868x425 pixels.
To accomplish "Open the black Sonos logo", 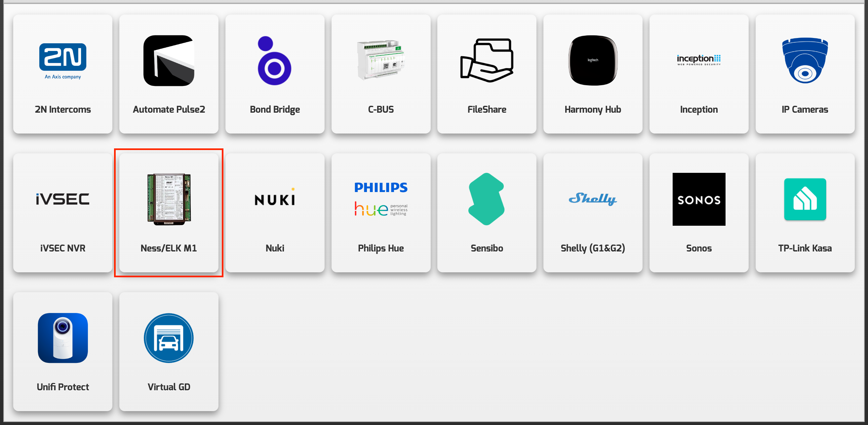I will click(698, 199).
